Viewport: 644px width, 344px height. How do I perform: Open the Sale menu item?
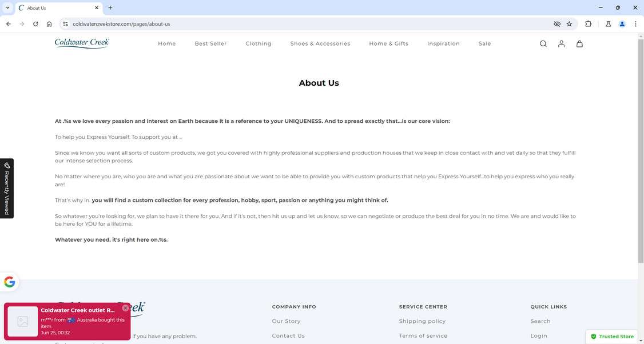pos(484,43)
